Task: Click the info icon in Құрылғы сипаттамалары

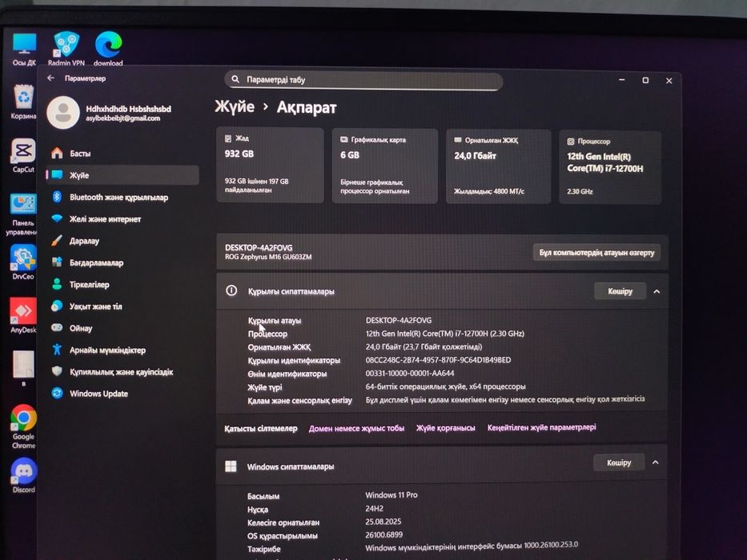Action: [231, 290]
